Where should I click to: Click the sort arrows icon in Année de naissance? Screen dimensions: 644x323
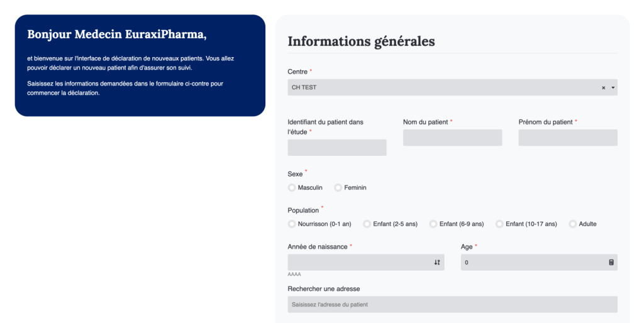(437, 263)
